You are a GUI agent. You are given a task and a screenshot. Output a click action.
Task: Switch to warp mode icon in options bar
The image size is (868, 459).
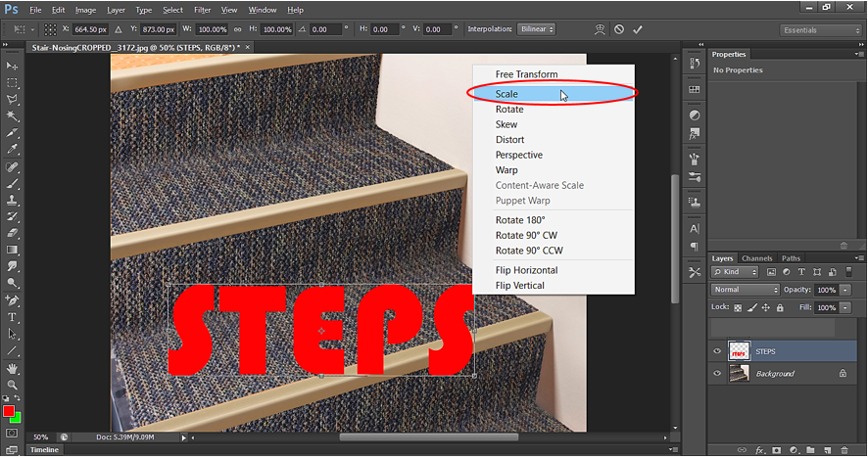point(600,30)
